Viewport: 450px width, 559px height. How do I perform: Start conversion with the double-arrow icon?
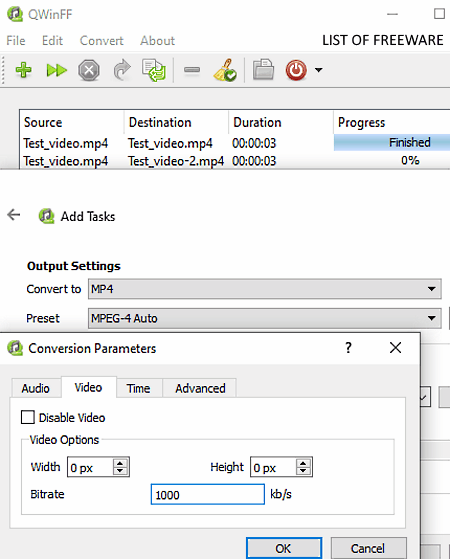pyautogui.click(x=56, y=70)
